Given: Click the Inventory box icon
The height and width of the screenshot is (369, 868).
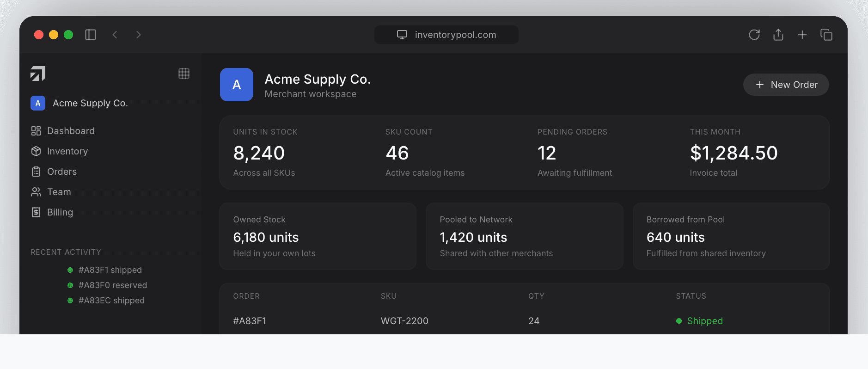Looking at the screenshot, I should point(36,151).
